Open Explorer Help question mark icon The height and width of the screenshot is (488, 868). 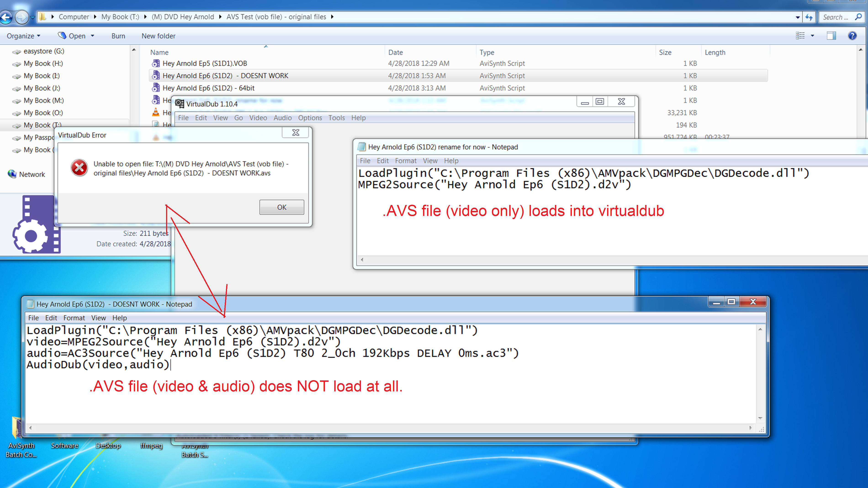[852, 36]
